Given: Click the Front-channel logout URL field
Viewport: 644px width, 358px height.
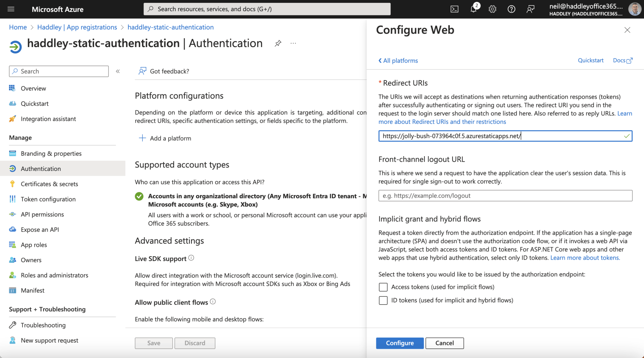Looking at the screenshot, I should (x=505, y=196).
